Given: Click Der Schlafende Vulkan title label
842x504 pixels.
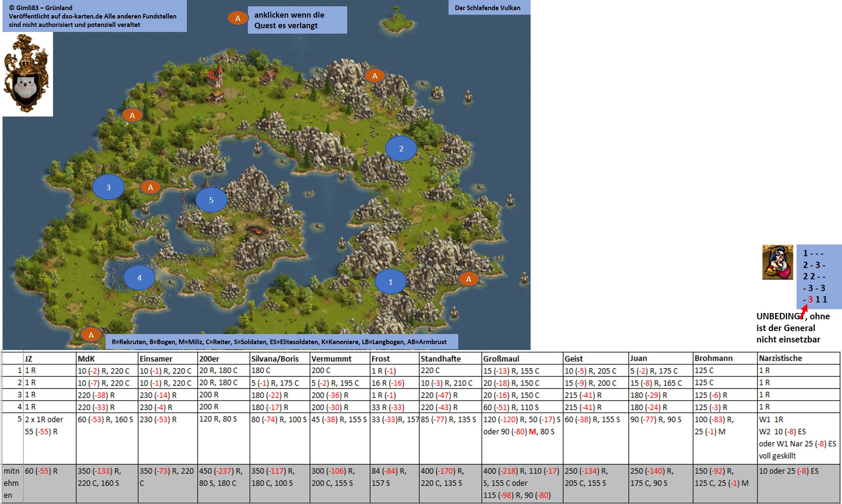Looking at the screenshot, I should pos(487,8).
